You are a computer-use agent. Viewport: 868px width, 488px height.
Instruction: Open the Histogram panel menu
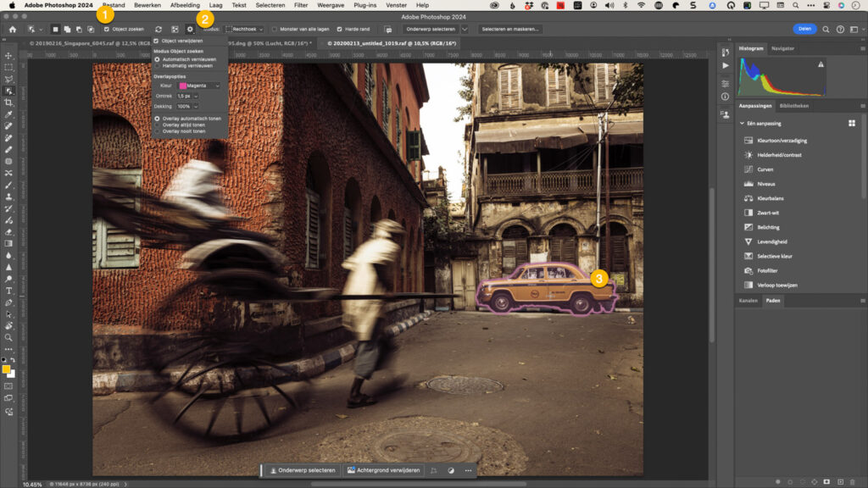(862, 48)
